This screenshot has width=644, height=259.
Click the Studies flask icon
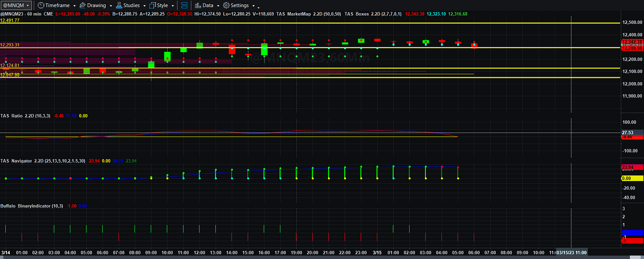point(119,5)
